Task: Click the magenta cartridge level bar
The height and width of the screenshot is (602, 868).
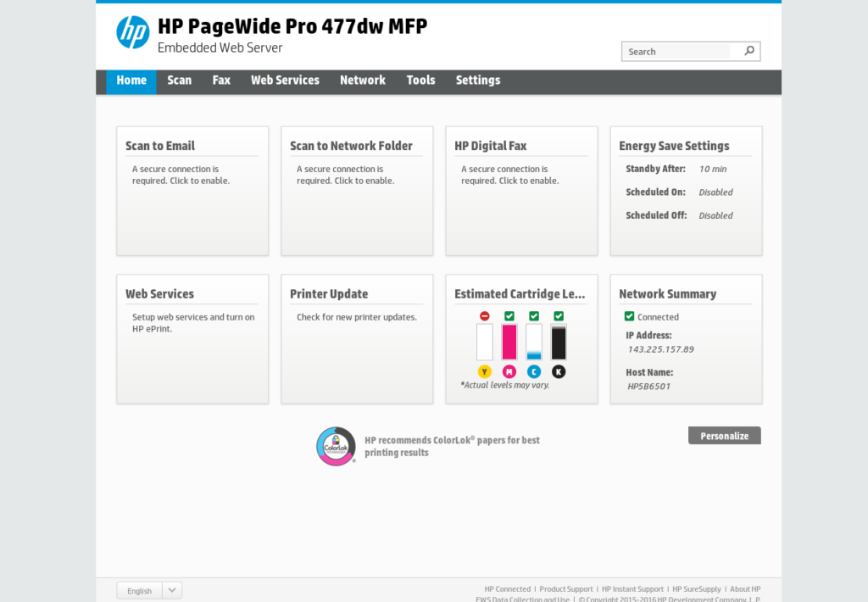Action: (509, 343)
